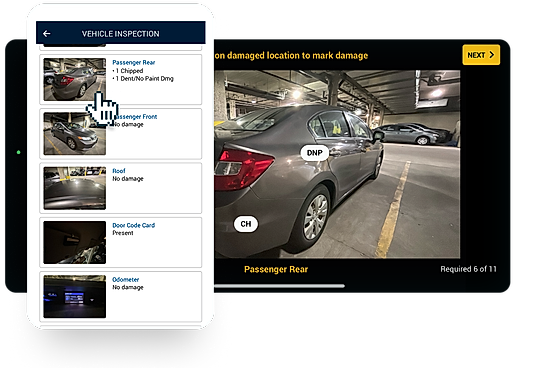The height and width of the screenshot is (368, 548).
Task: Click the inspection progress bar on the tablet
Action: pos(279,286)
